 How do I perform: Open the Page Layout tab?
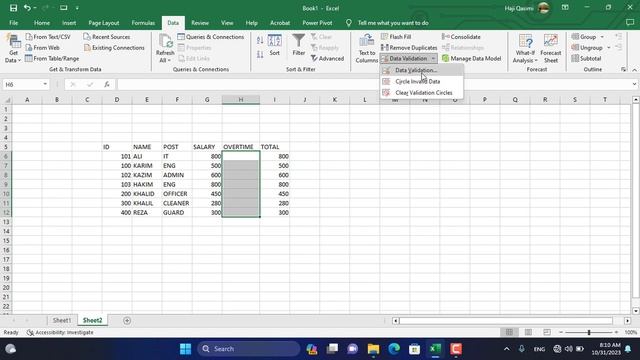[104, 23]
